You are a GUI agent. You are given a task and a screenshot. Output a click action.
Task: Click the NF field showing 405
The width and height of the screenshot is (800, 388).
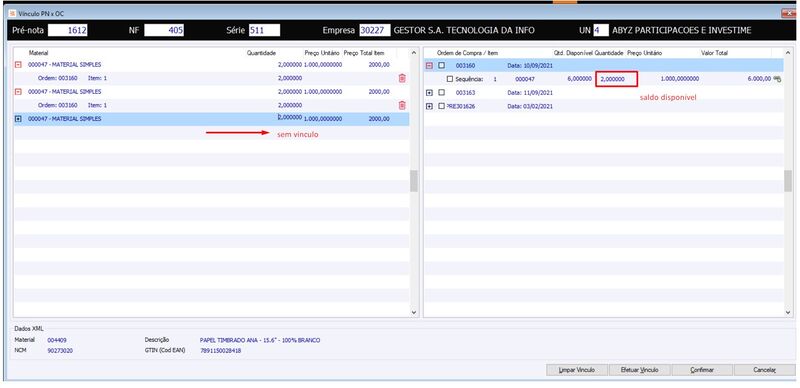coord(164,30)
